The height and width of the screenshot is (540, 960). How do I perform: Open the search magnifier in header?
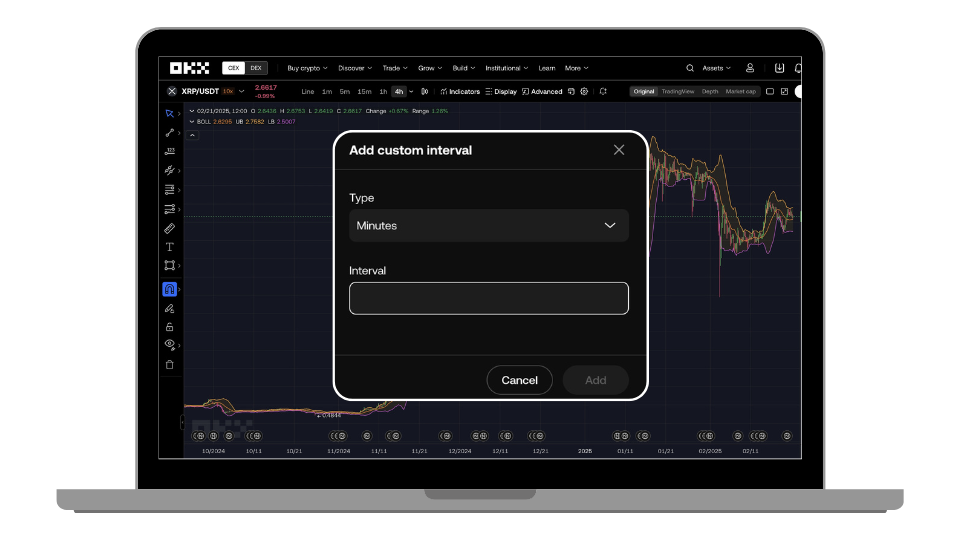tap(690, 68)
